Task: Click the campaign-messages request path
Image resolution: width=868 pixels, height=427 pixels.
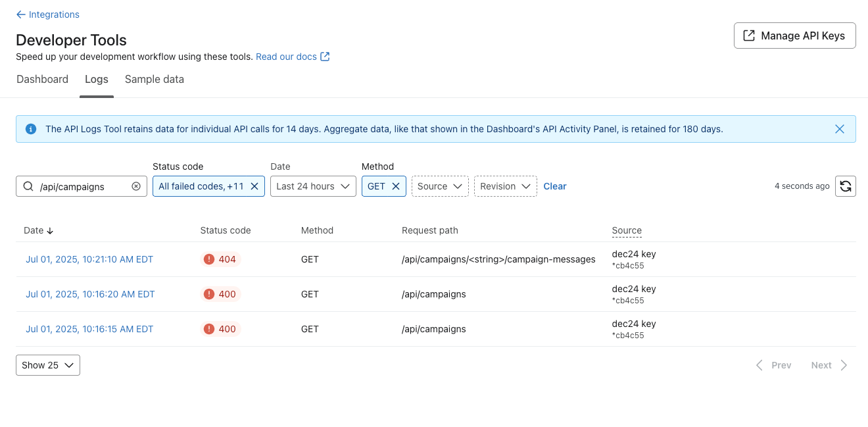Action: 498,259
